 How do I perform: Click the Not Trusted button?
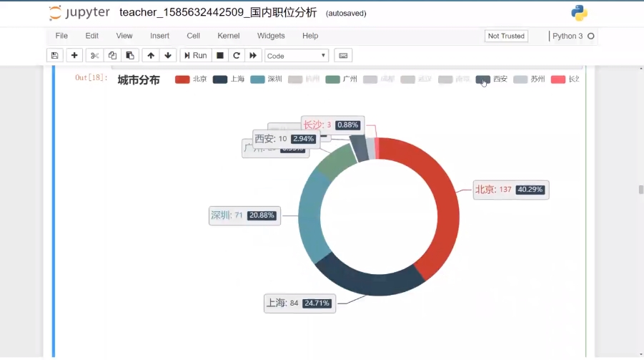tap(506, 36)
